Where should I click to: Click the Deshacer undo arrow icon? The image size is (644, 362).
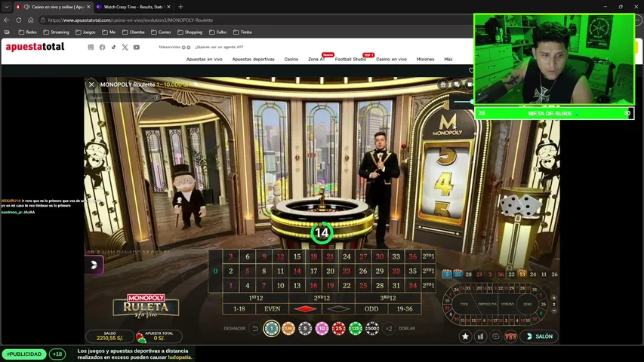point(255,328)
